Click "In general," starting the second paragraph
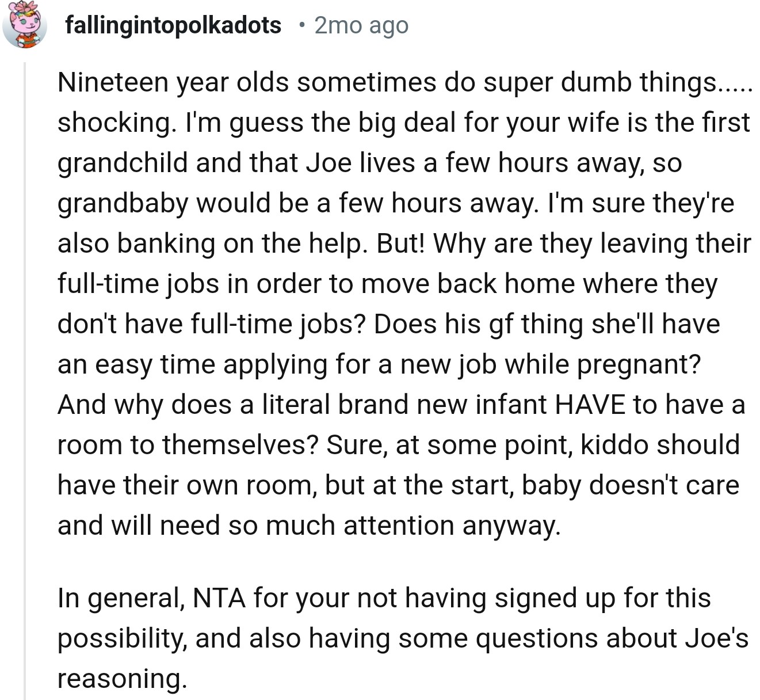 [120, 598]
